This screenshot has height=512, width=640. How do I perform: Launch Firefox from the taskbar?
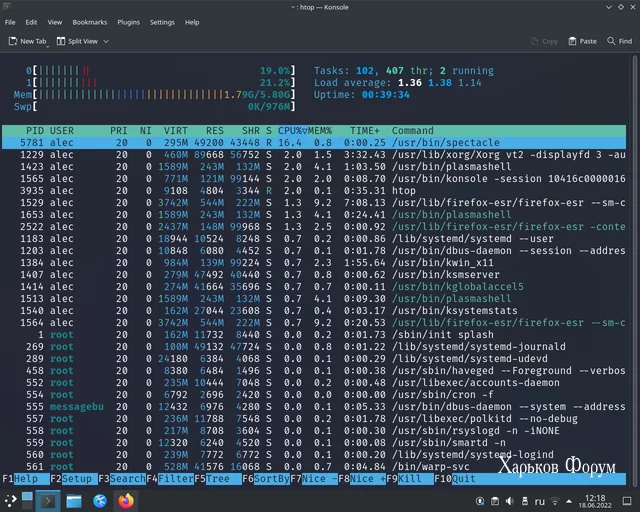(x=126, y=501)
